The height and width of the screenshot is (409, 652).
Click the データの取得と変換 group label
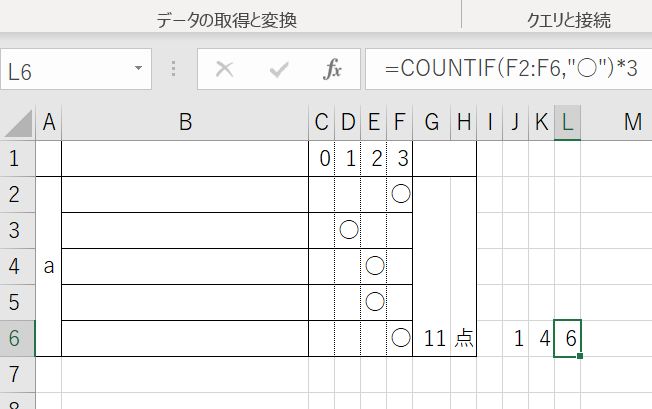point(227,20)
